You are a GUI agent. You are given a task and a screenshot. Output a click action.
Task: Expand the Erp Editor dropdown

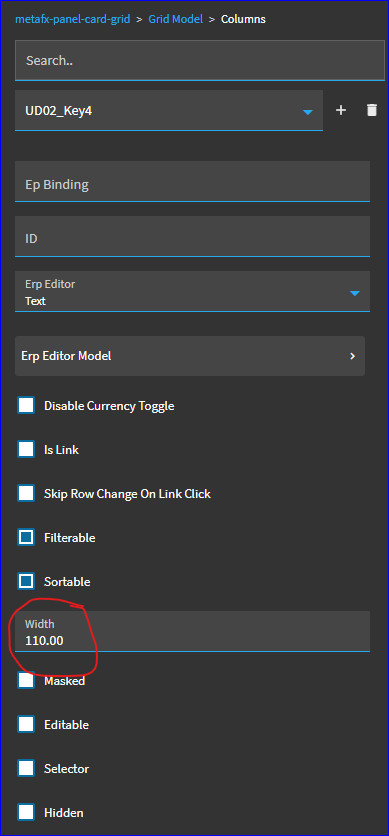355,293
